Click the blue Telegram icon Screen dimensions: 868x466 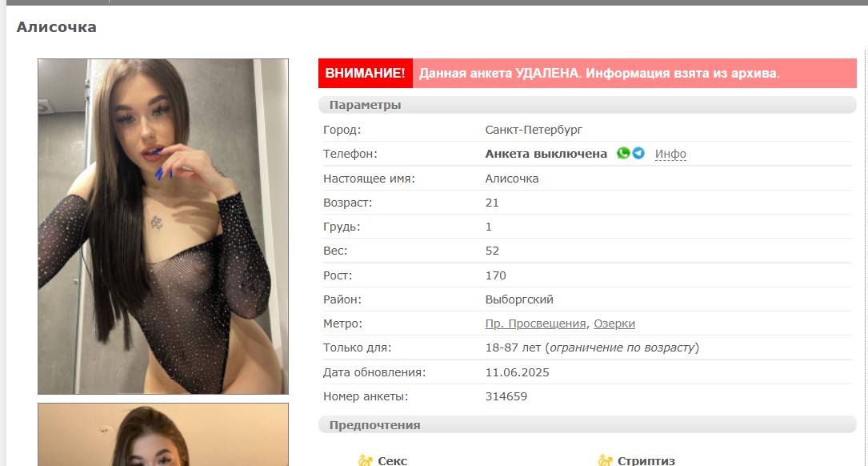click(638, 153)
